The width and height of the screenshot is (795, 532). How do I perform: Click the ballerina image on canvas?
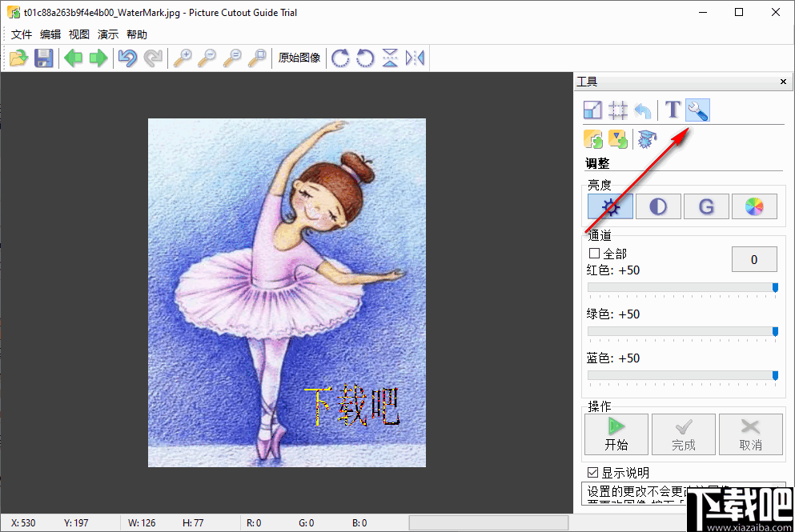pyautogui.click(x=287, y=293)
